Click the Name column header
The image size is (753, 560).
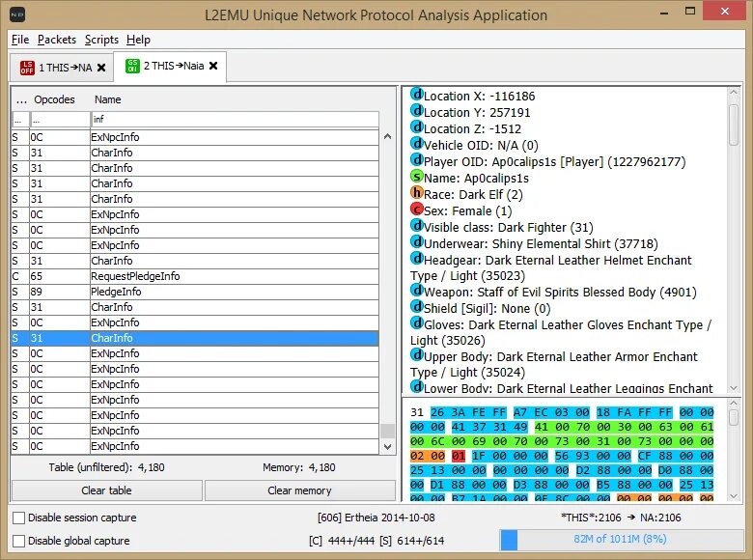[107, 99]
